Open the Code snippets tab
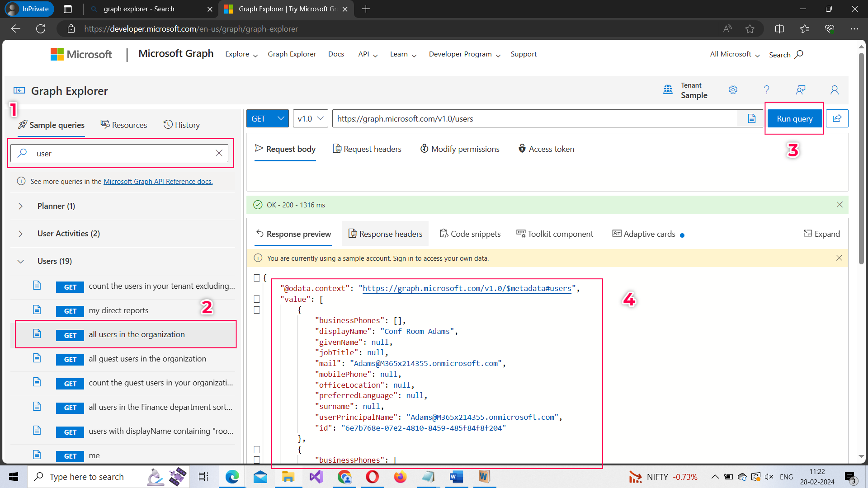 point(470,234)
